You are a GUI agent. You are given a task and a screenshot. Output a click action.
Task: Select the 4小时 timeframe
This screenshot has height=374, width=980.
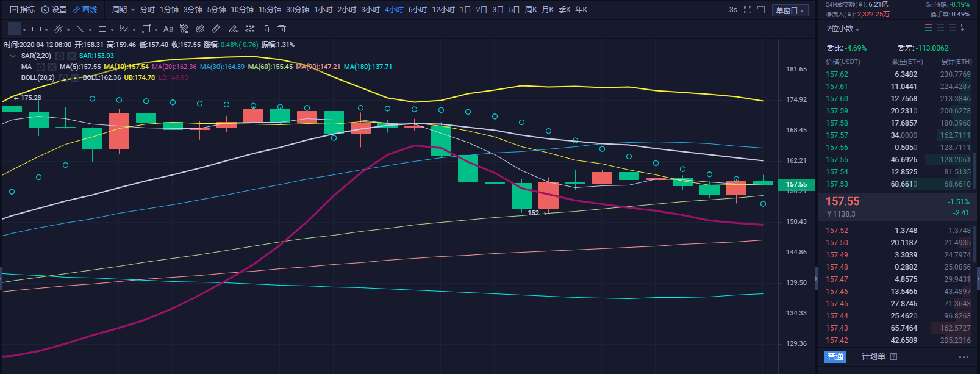click(x=394, y=10)
